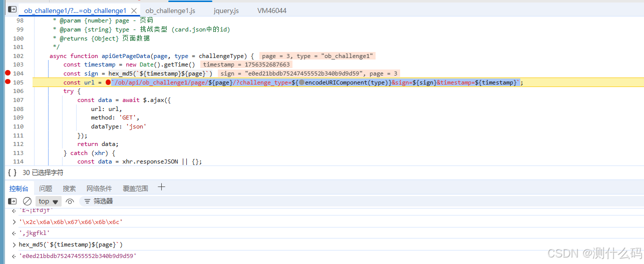Click the 30 已选择字符 status text
This screenshot has height=264, width=644.
coord(43,172)
